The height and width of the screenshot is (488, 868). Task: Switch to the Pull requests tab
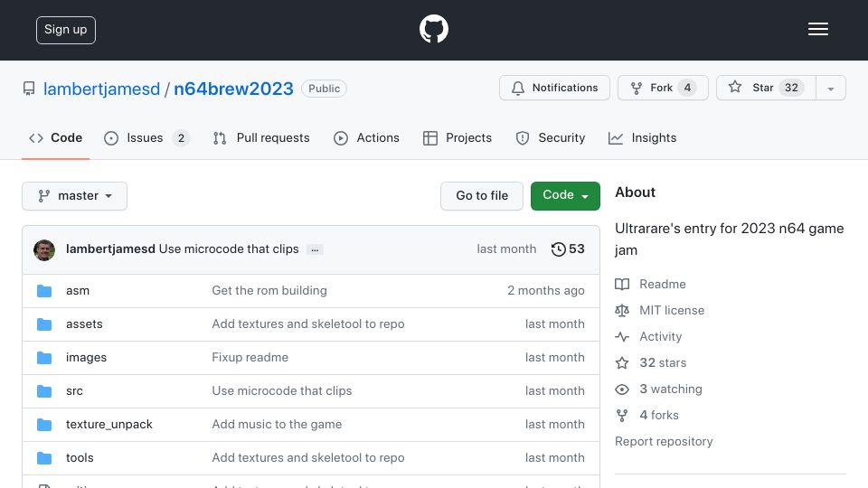[261, 137]
